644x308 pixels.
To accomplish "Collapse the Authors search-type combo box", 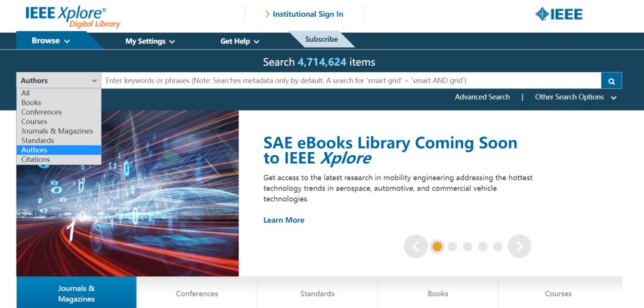I will point(58,81).
